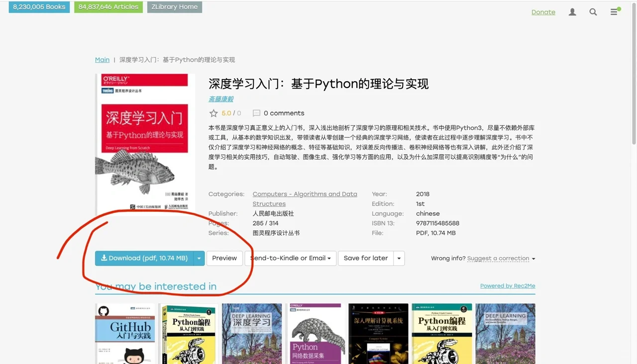Expand the Save for later arrow

click(x=399, y=258)
